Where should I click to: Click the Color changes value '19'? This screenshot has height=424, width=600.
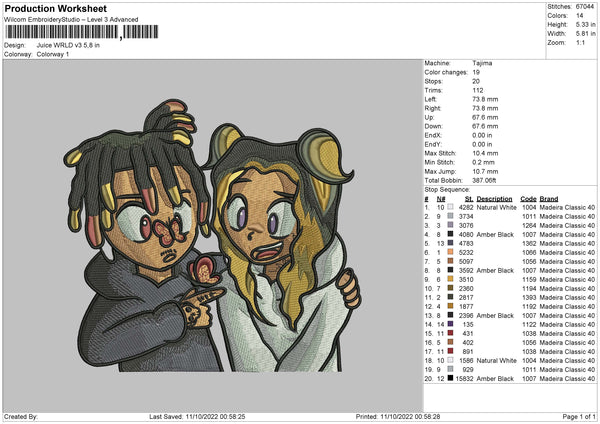click(476, 72)
